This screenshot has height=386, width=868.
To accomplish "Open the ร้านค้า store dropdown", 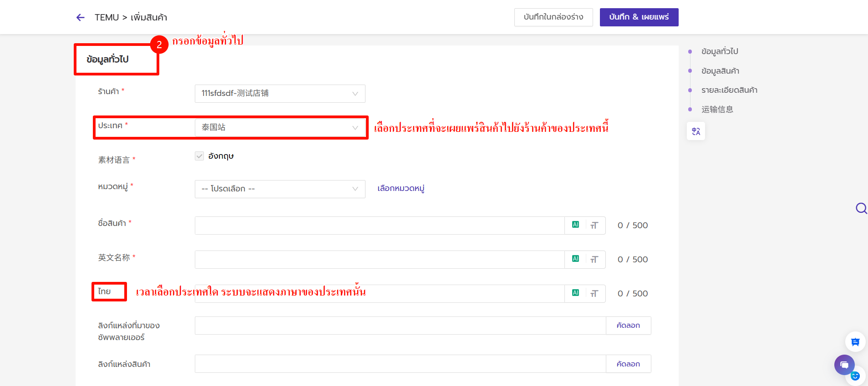I will click(280, 94).
